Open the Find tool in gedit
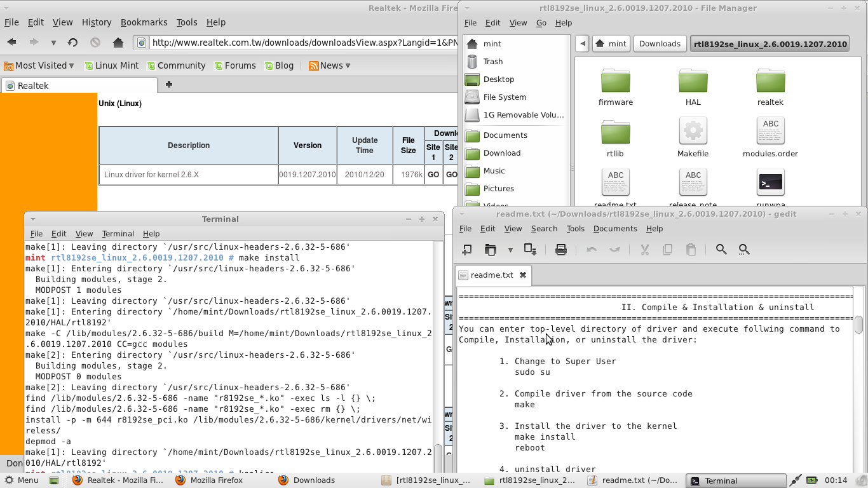This screenshot has height=488, width=868. click(721, 249)
